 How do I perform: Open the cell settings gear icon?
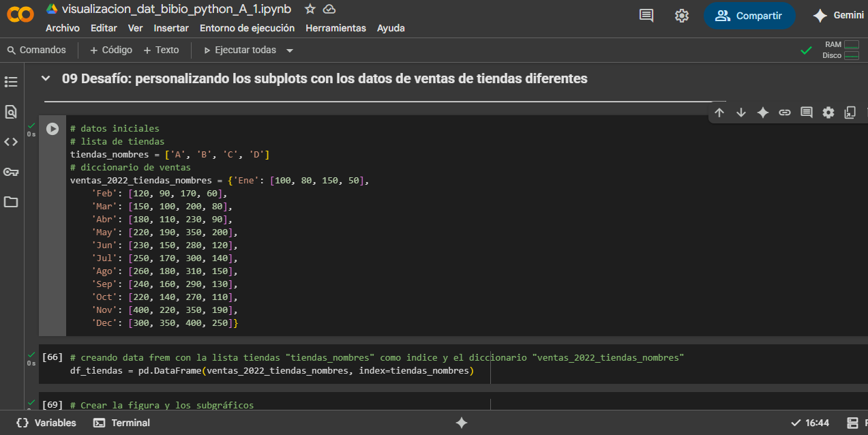[828, 112]
